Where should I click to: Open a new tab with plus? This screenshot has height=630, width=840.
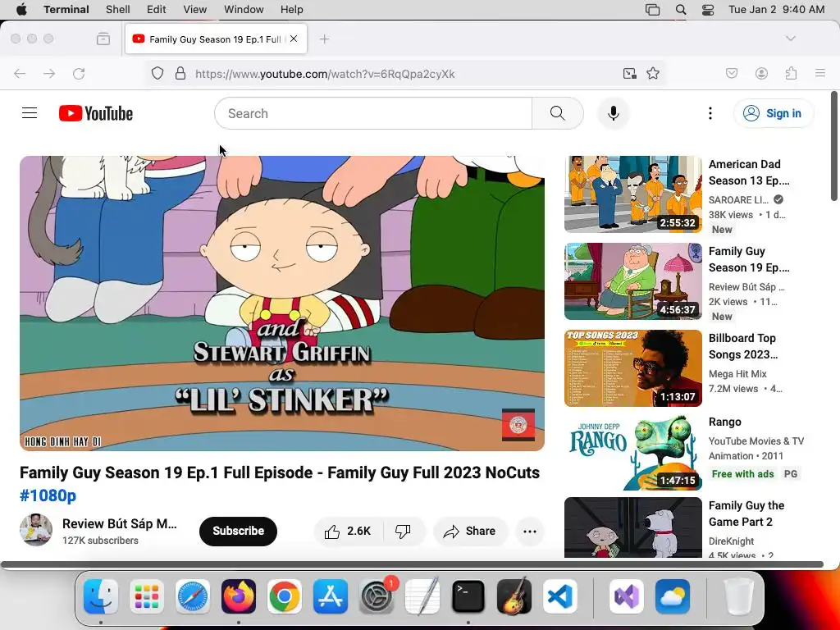point(324,39)
